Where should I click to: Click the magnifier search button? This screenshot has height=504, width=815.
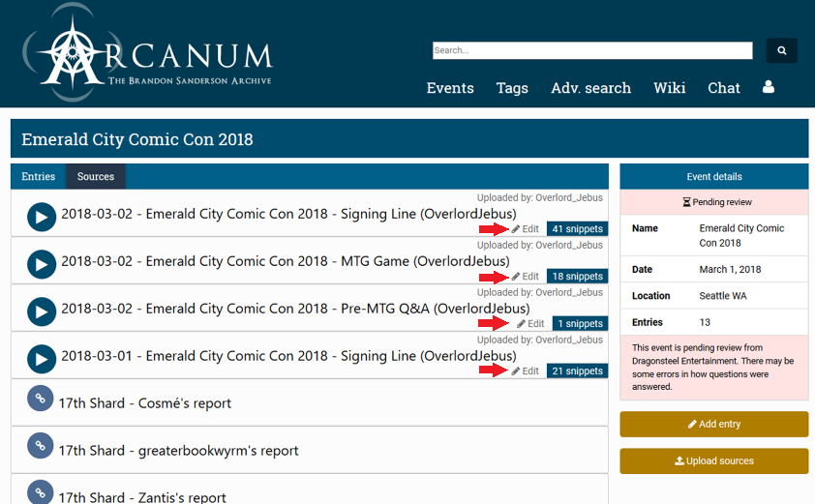coord(781,50)
